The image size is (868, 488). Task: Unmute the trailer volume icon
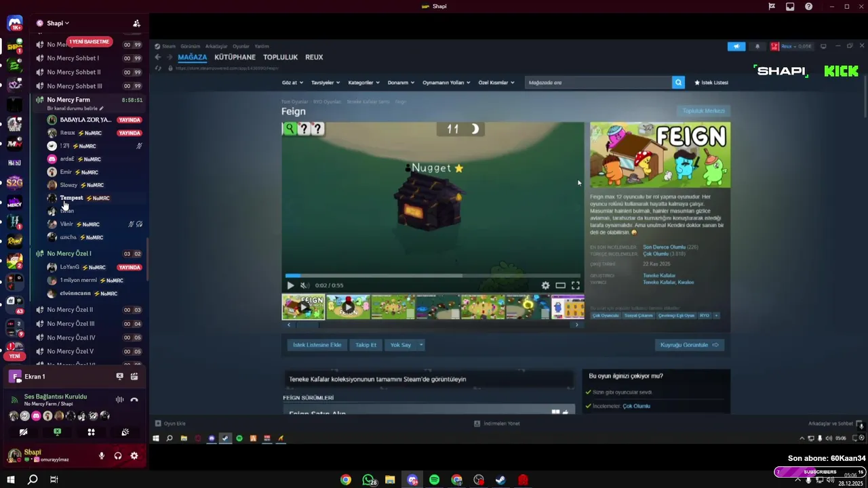304,285
